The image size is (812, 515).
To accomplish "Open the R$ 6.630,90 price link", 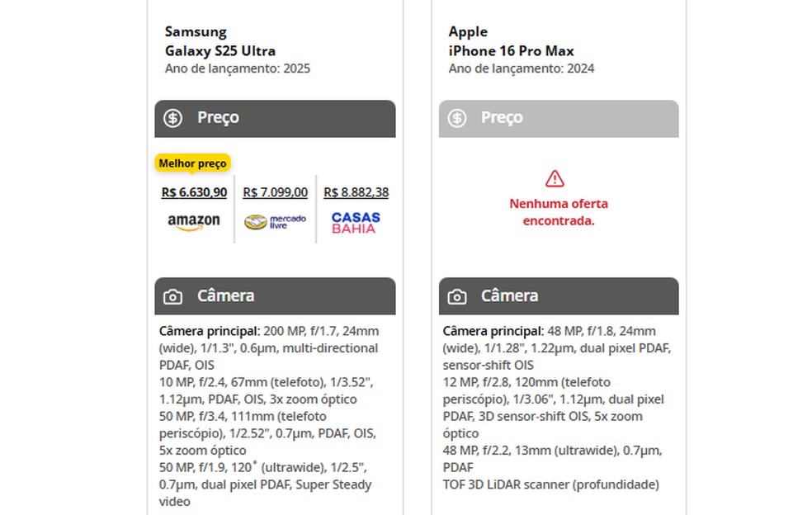I will pyautogui.click(x=194, y=192).
